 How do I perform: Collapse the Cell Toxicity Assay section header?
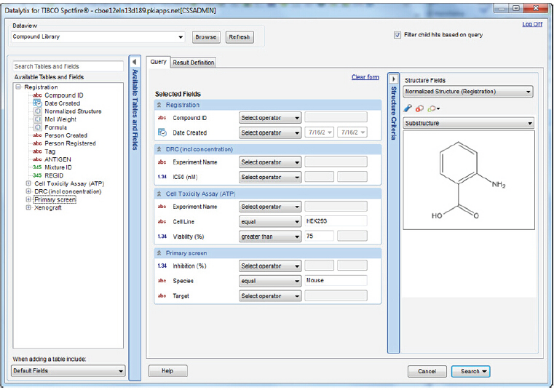(159, 194)
